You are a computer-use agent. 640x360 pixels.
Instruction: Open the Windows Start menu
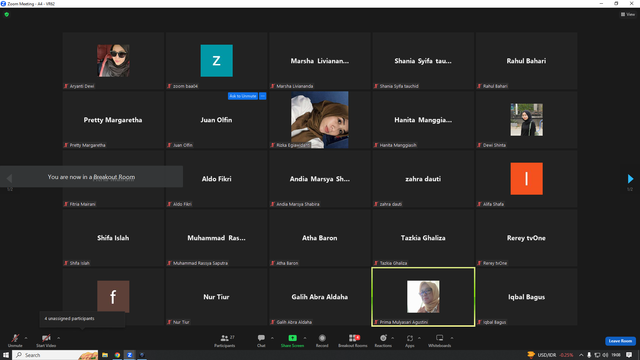(6, 355)
